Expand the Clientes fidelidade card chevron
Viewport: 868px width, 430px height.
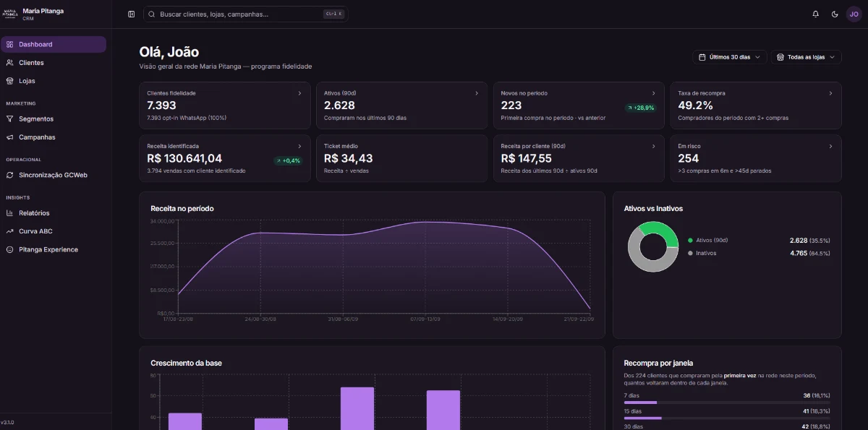pos(300,93)
